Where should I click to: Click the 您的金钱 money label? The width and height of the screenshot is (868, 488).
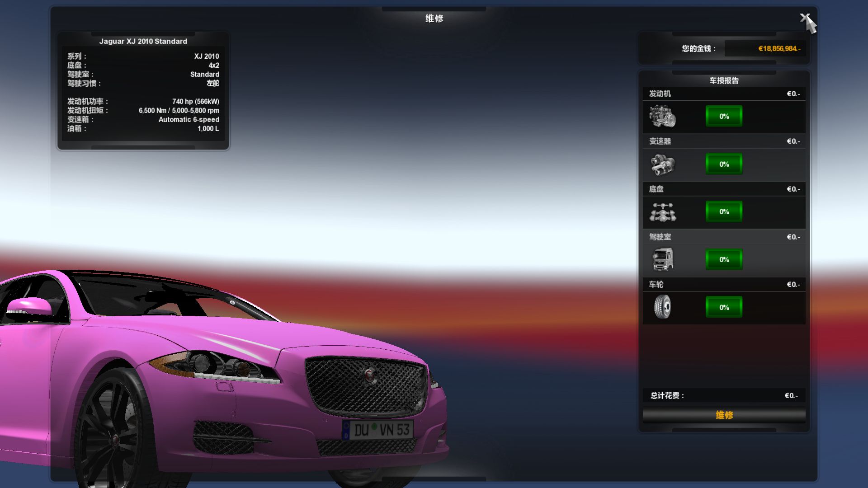click(x=699, y=49)
